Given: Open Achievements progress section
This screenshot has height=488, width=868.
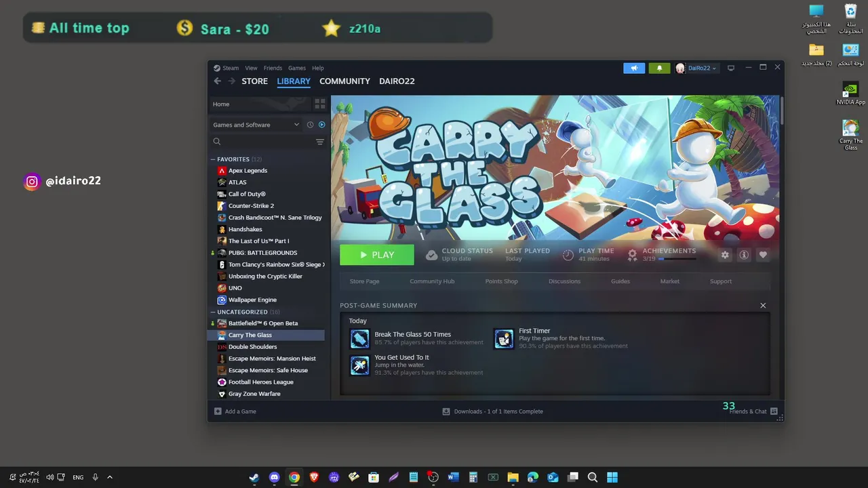Looking at the screenshot, I should [x=661, y=255].
